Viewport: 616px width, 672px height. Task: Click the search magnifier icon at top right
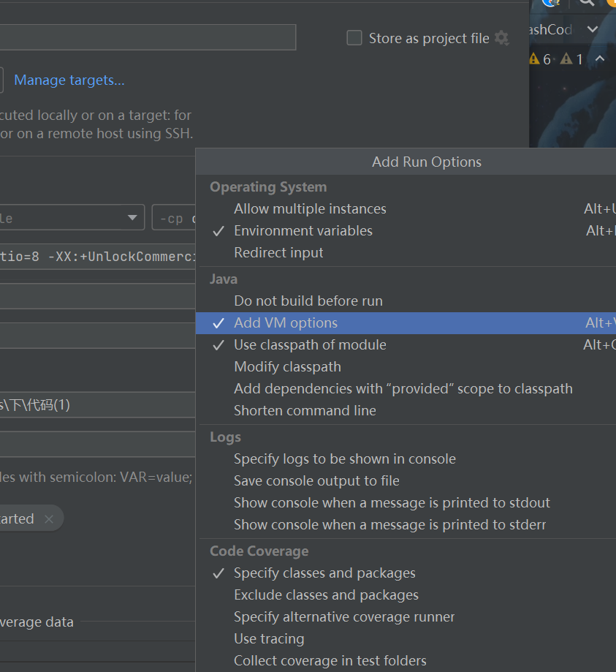(586, 2)
